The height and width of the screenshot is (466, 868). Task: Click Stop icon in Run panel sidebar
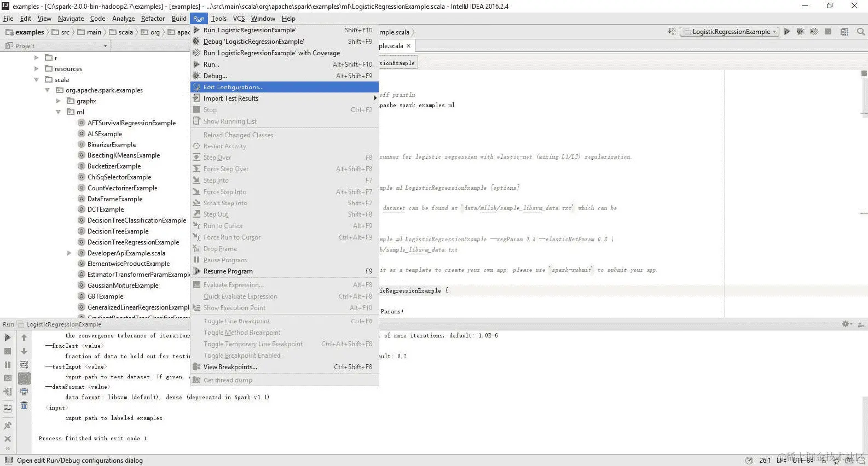tap(8, 351)
